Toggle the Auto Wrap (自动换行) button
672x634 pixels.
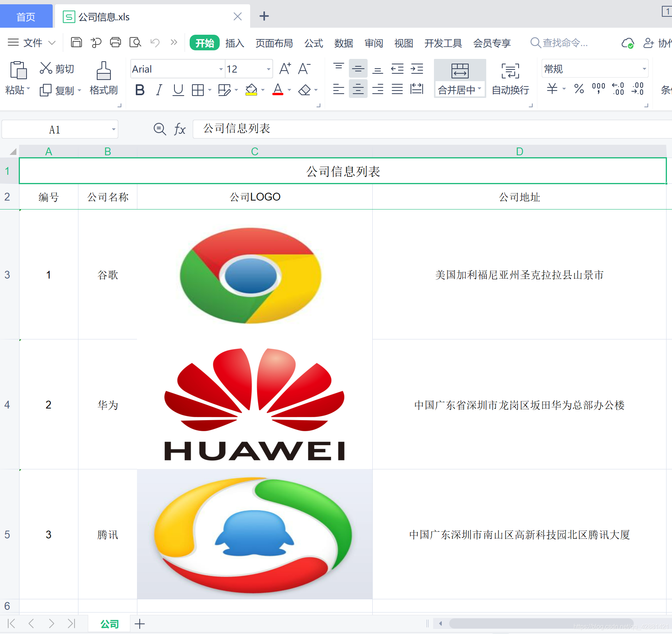click(x=510, y=79)
